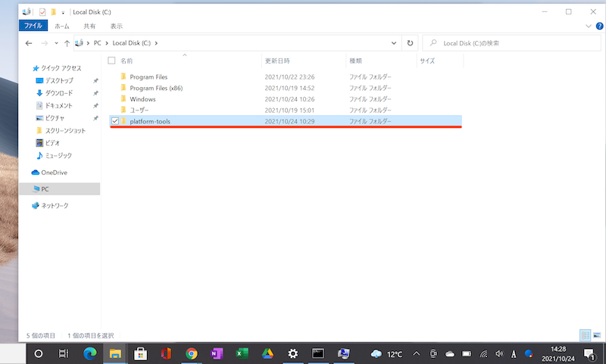Click the properties checkmark in quick access toolbar
This screenshot has height=364, width=606.
click(x=42, y=12)
